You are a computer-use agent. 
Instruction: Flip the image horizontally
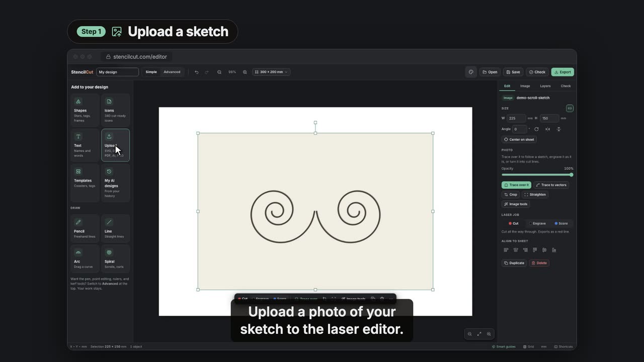point(547,129)
